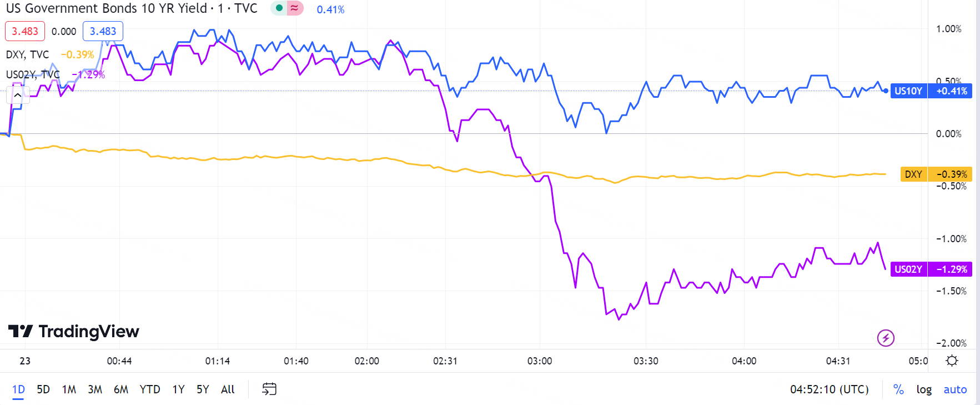980x405 pixels.
Task: Click the purple lightning bolt event icon
Action: (886, 338)
